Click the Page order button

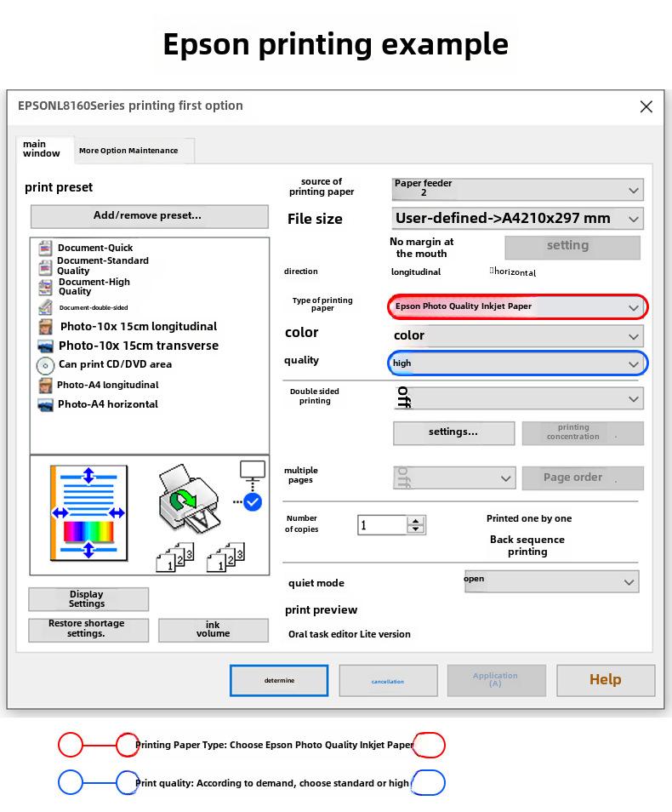click(583, 478)
